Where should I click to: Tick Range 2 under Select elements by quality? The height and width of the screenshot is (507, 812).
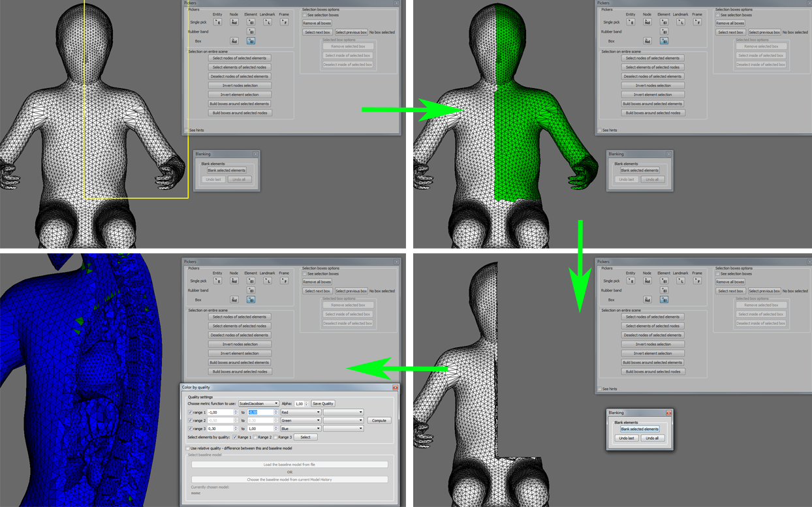(x=255, y=437)
